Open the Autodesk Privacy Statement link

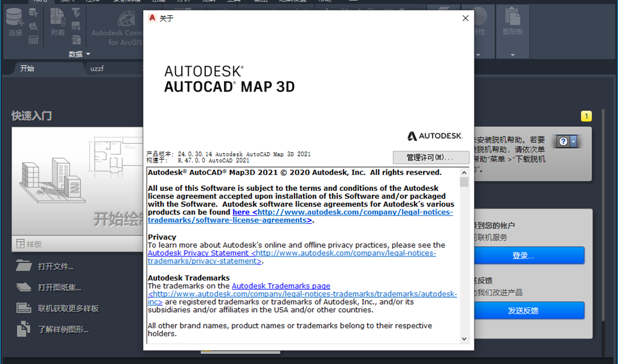(x=291, y=257)
